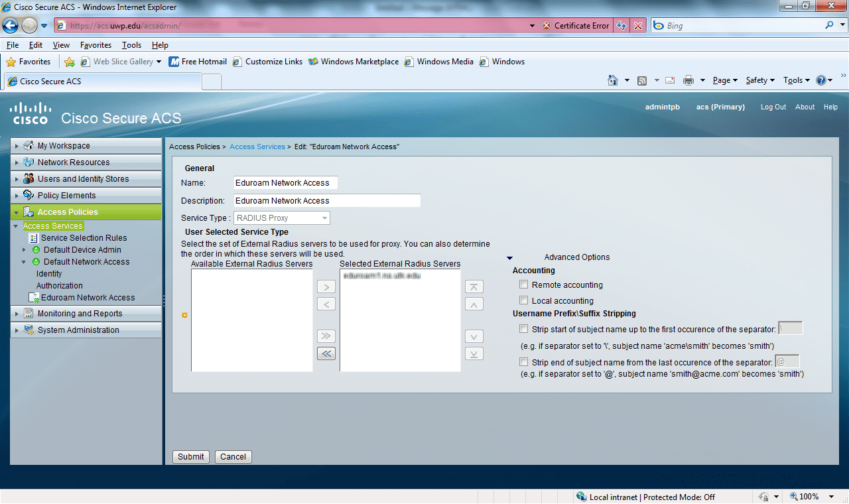Screen dimensions: 849x504
Task: Add server using single right arrow button
Action: click(326, 287)
